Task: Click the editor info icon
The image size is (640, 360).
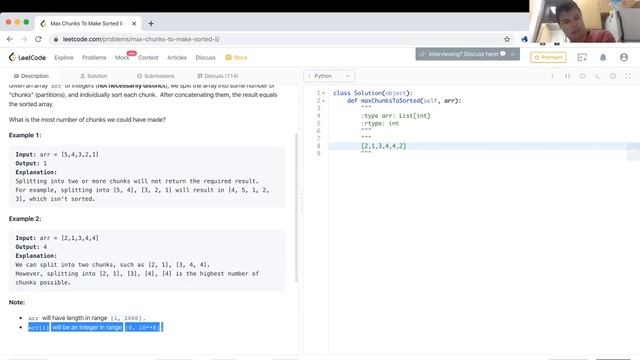Action: (x=552, y=76)
